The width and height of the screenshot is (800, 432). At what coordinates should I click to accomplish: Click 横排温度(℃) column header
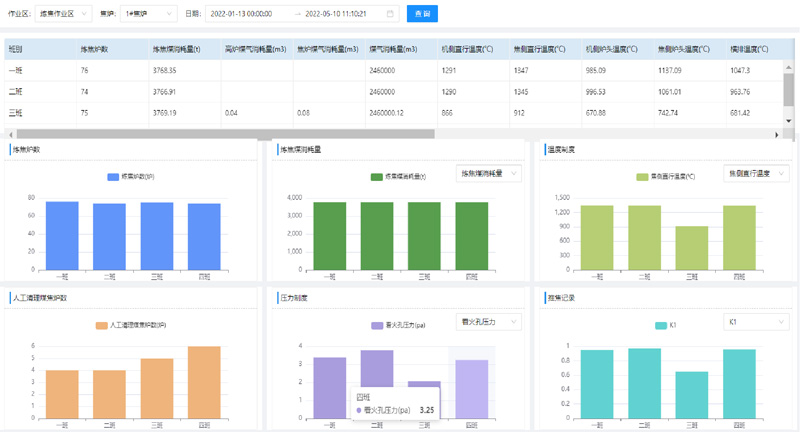[755, 49]
